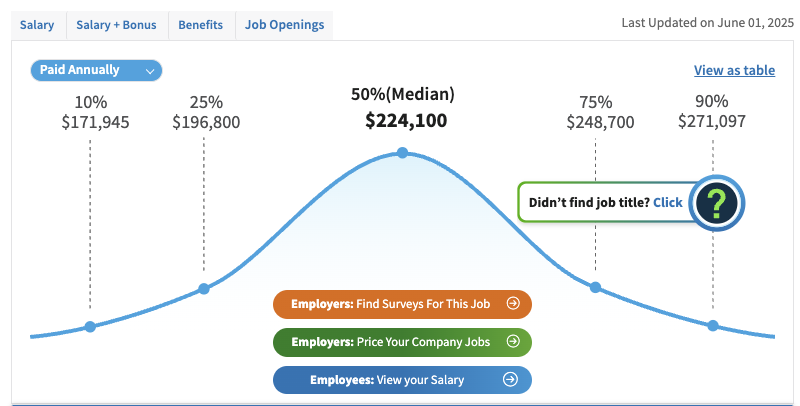Click the 10% percentile dot on curve
800x406 pixels.
[x=90, y=327]
